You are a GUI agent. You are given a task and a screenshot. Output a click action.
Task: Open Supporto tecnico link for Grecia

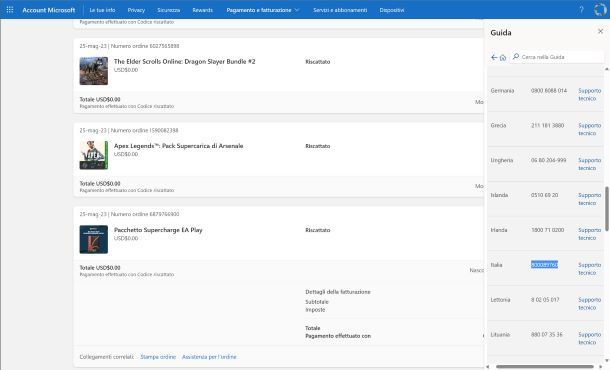point(589,129)
